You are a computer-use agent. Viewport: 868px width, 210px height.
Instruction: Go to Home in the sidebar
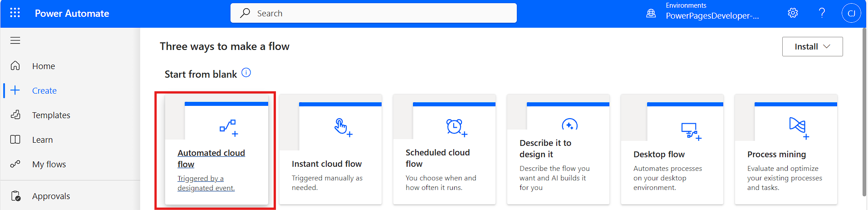[44, 66]
